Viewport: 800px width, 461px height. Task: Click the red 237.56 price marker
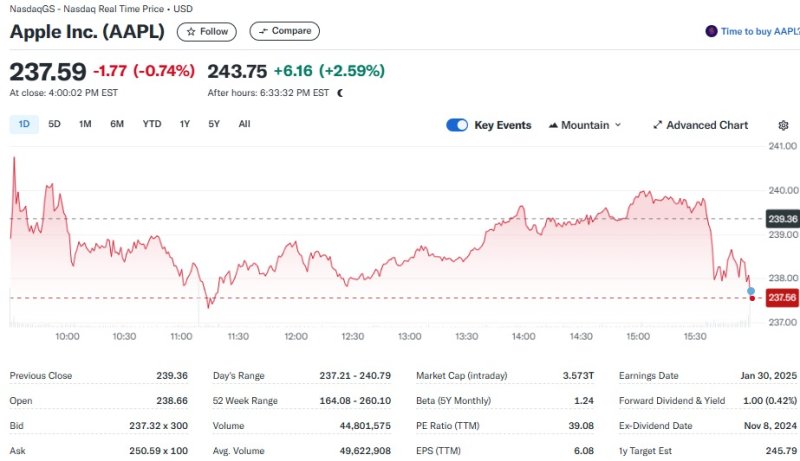[x=782, y=297]
